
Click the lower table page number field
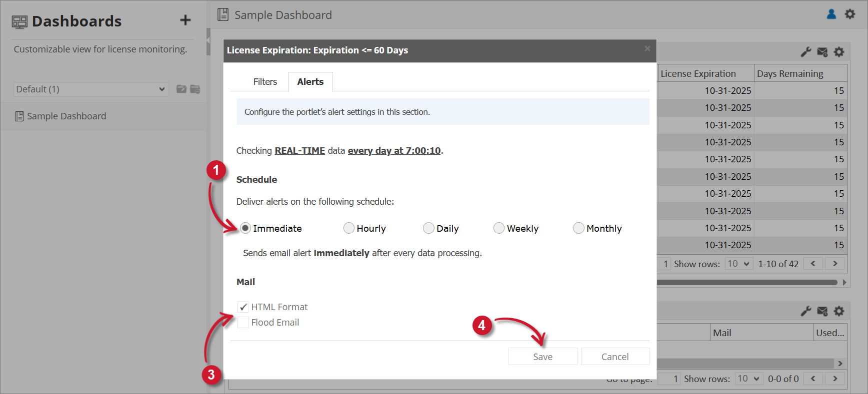click(x=669, y=379)
